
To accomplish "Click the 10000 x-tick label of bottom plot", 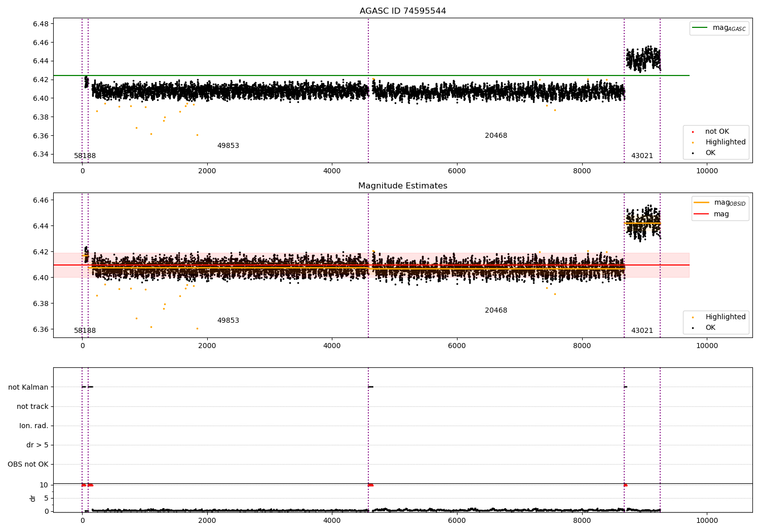I will click(707, 521).
